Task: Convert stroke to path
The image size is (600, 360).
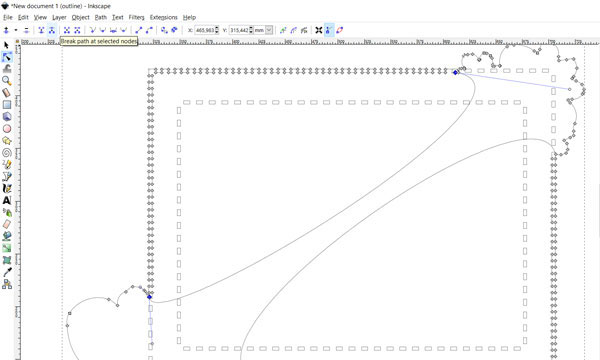Action: point(174,30)
